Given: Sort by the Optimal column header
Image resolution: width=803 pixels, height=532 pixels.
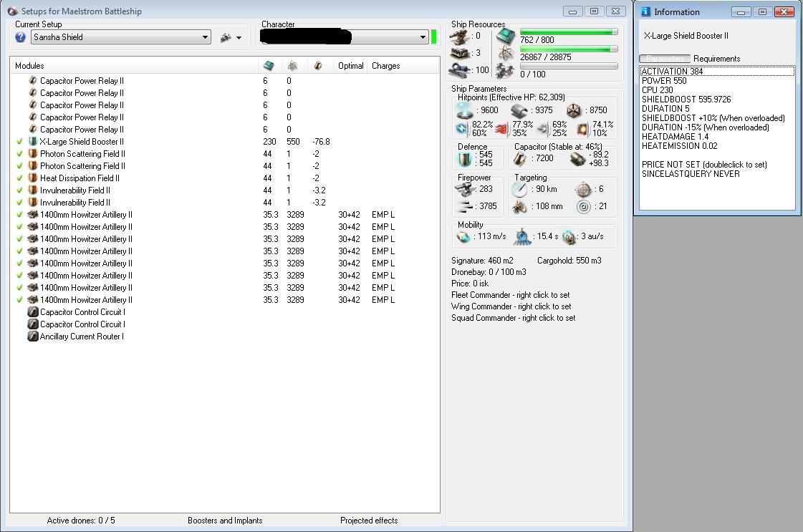Looking at the screenshot, I should coord(350,66).
